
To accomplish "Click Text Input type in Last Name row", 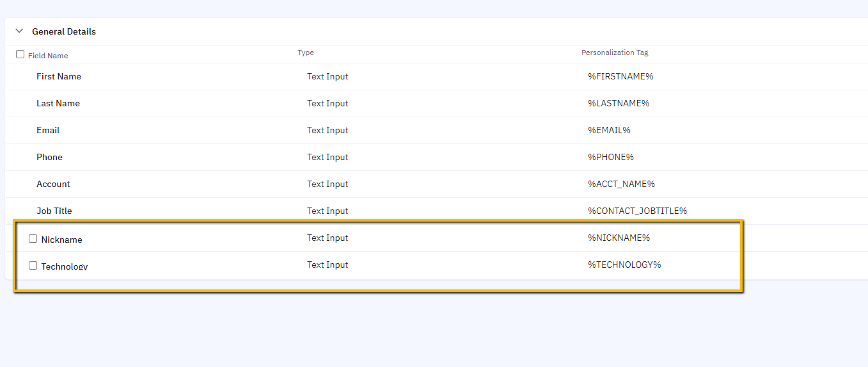I will click(x=327, y=103).
